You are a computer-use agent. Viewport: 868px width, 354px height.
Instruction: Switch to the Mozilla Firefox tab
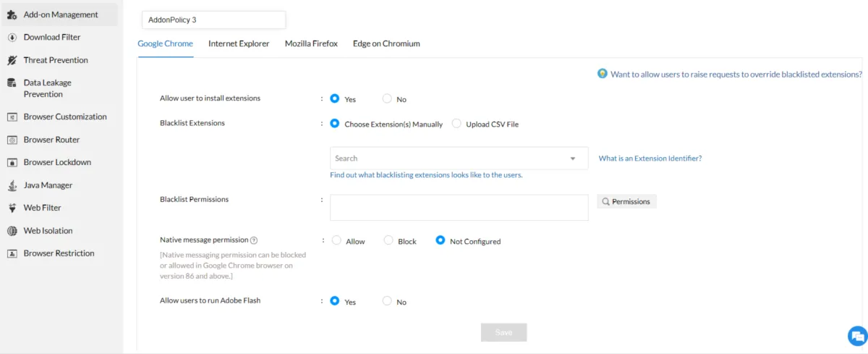coord(311,43)
